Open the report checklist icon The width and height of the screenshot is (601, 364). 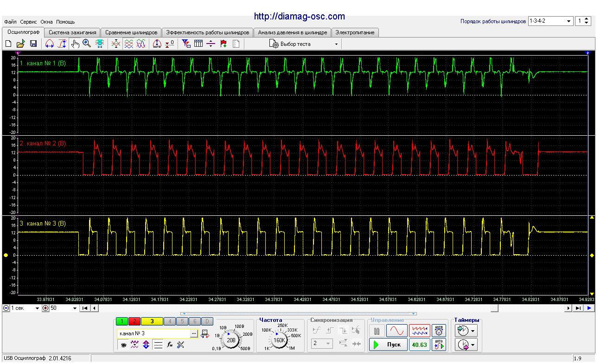tap(236, 44)
